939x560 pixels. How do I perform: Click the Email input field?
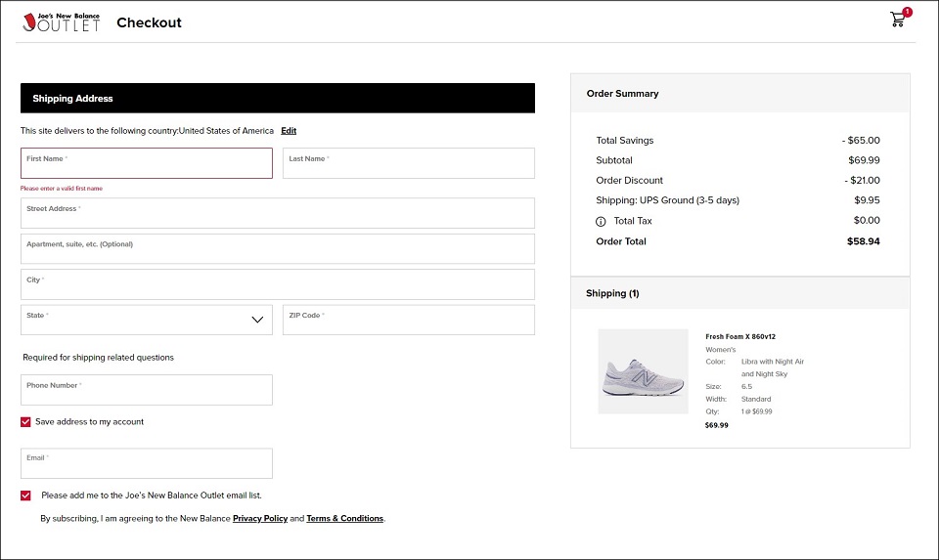(147, 463)
